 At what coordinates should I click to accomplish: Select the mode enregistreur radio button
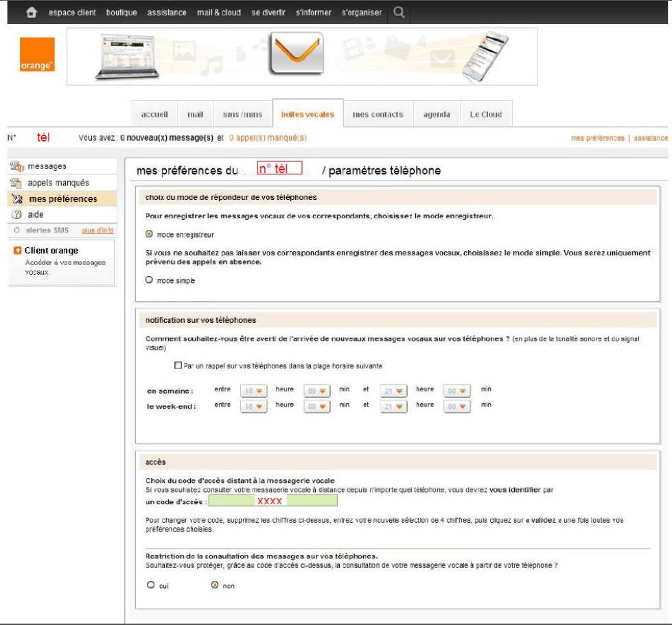[x=150, y=234]
